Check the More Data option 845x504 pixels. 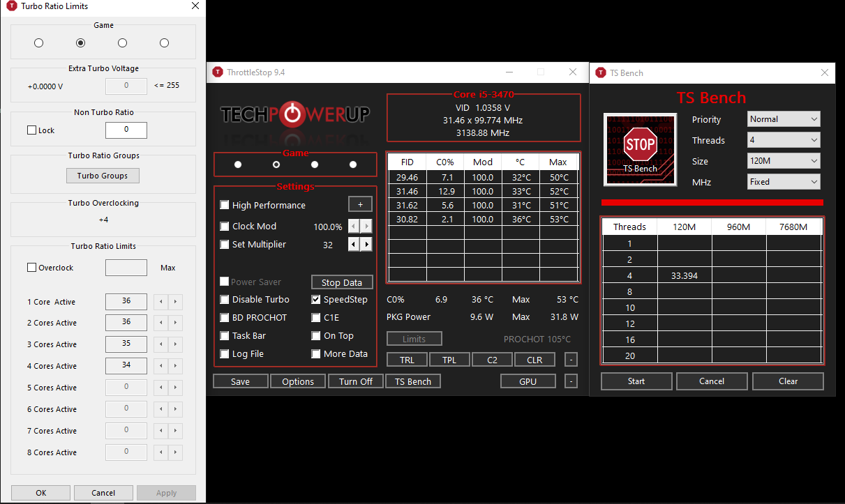tap(316, 353)
